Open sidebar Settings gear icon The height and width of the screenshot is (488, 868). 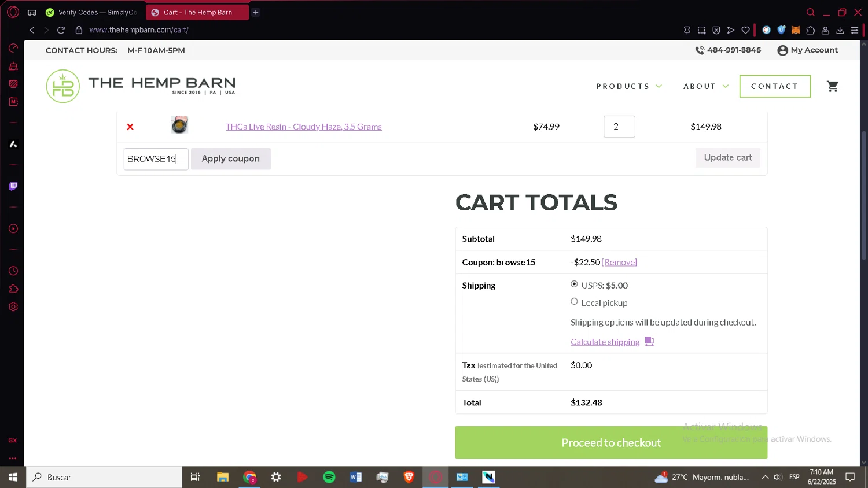pos(13,306)
